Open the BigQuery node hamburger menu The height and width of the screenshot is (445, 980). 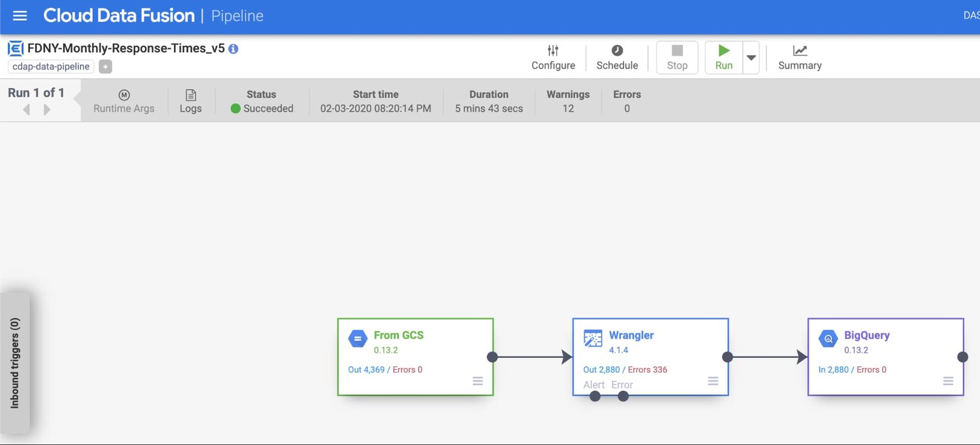coord(948,381)
